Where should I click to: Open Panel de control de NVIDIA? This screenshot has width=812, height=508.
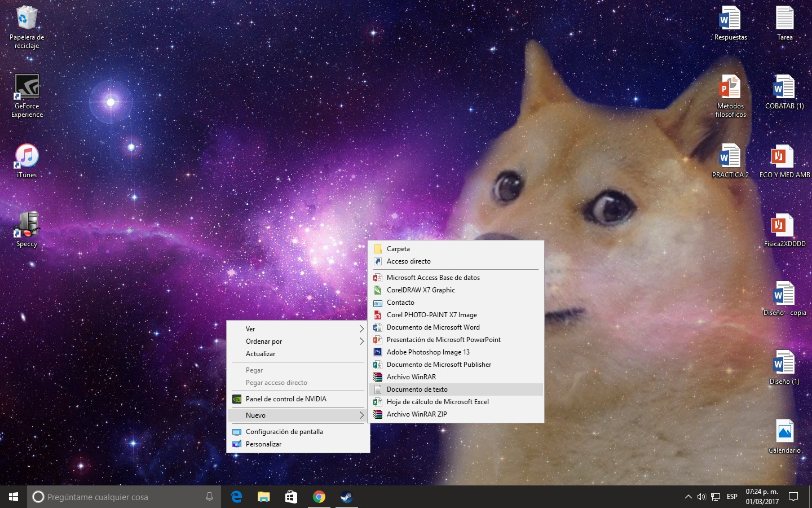(x=298, y=399)
